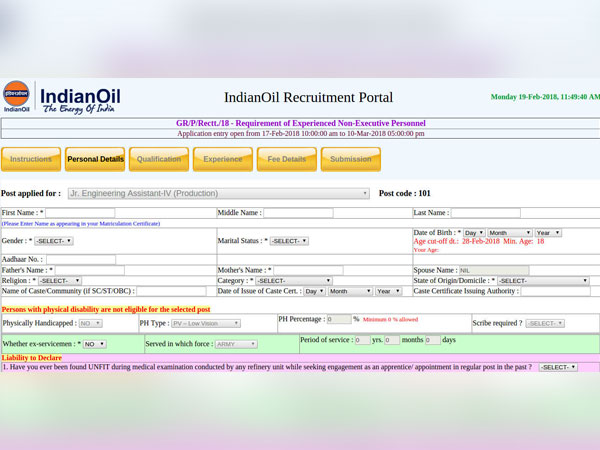The height and width of the screenshot is (450, 600).
Task: Click Caste Certificate Issuing Authority field
Action: click(x=556, y=291)
